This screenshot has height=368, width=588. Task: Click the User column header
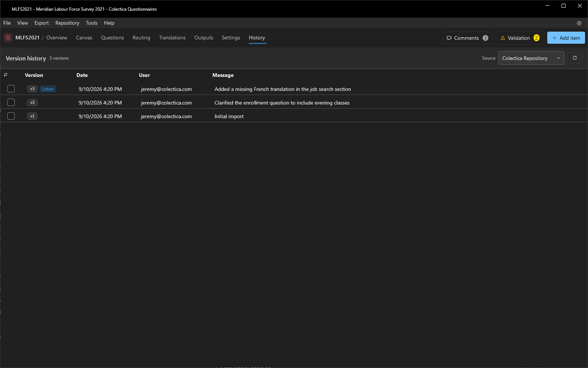(x=144, y=75)
